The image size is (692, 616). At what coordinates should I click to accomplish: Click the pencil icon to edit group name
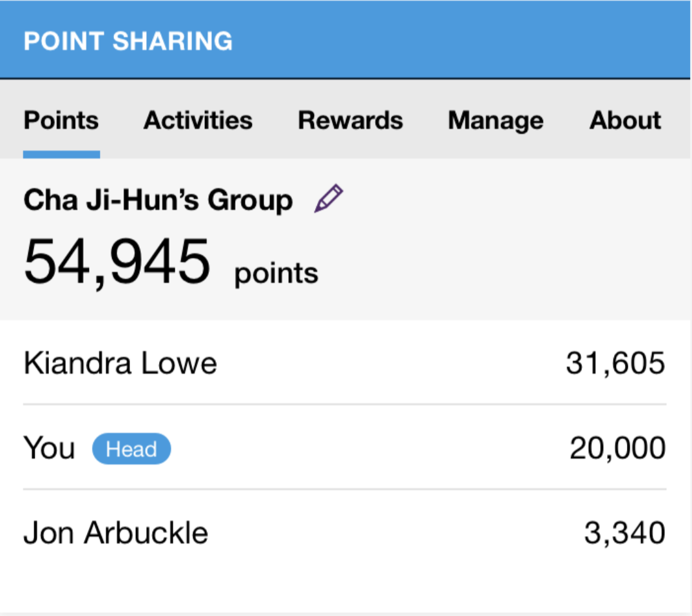329,199
